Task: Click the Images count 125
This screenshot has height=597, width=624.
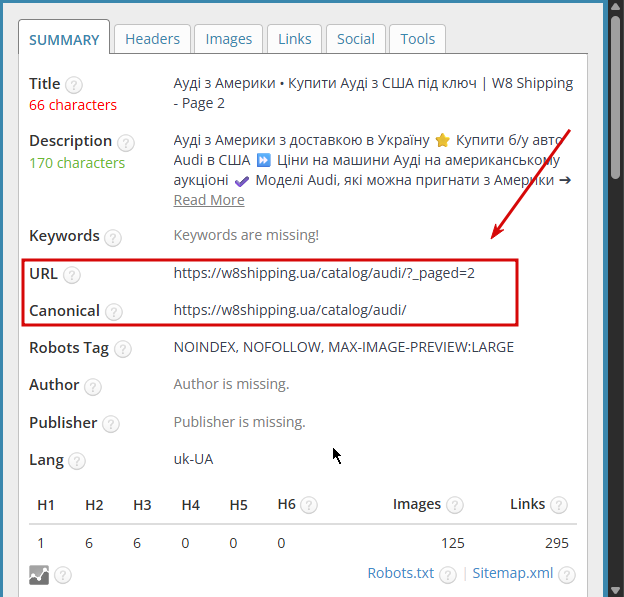Action: pos(452,543)
